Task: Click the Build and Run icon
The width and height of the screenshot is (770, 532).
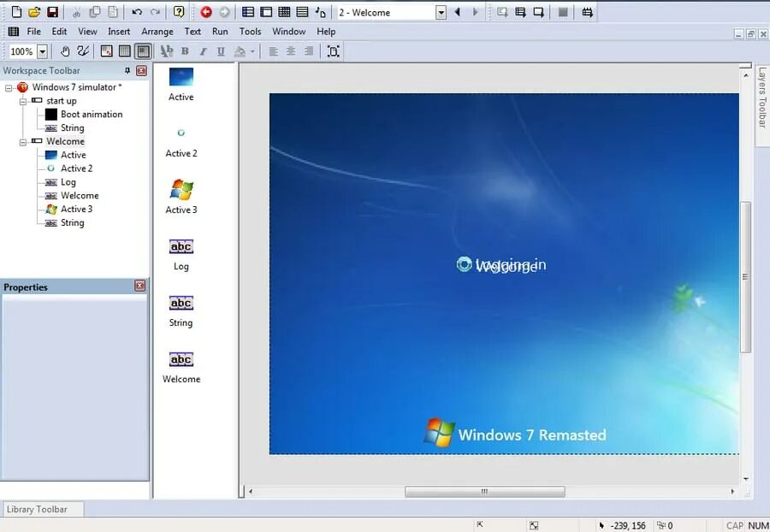Action: 587,12
